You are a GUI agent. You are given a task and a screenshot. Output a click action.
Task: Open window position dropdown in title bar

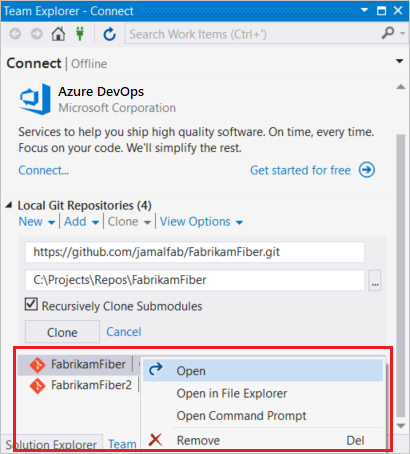[x=365, y=10]
